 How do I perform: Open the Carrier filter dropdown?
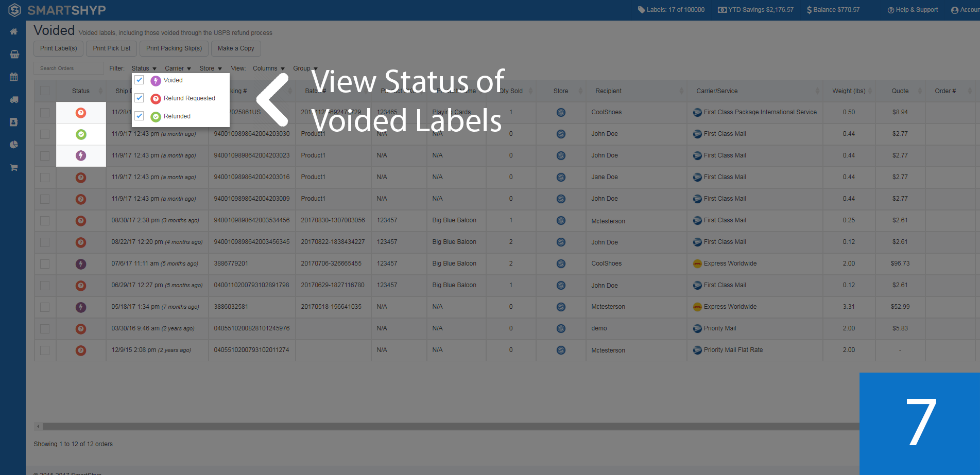pyautogui.click(x=178, y=68)
